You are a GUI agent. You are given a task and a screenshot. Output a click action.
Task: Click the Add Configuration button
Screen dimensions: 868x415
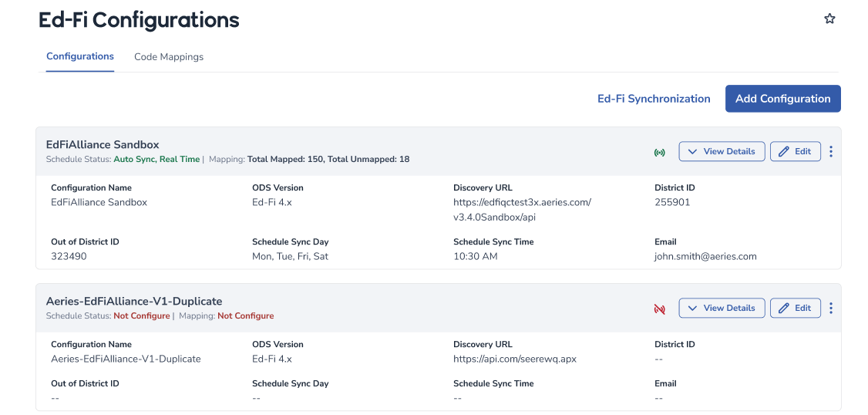[x=782, y=99]
